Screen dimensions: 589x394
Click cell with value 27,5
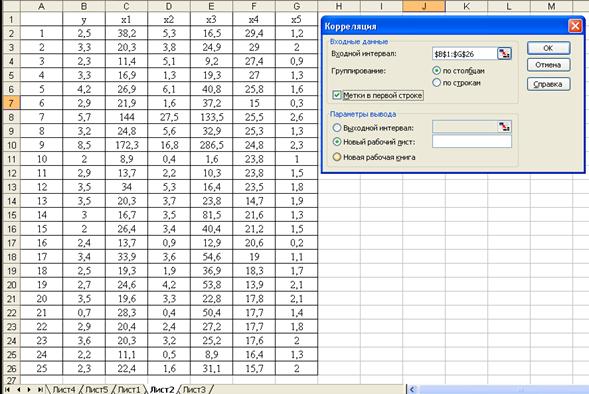coord(169,117)
